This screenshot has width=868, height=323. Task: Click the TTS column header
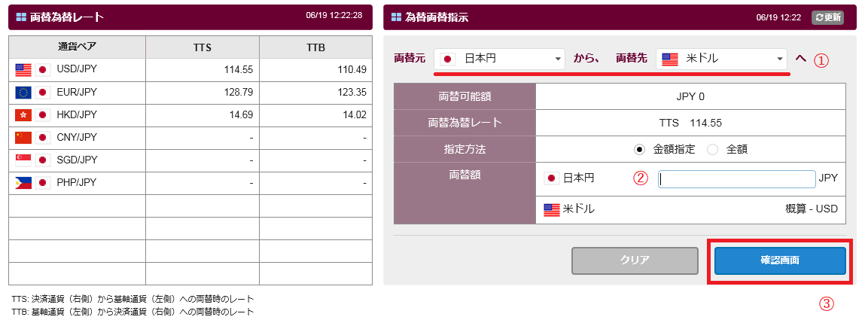click(202, 47)
